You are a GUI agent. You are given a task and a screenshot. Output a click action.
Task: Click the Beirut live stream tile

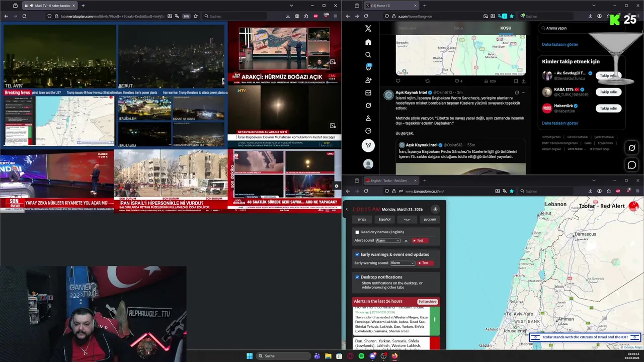(x=171, y=56)
